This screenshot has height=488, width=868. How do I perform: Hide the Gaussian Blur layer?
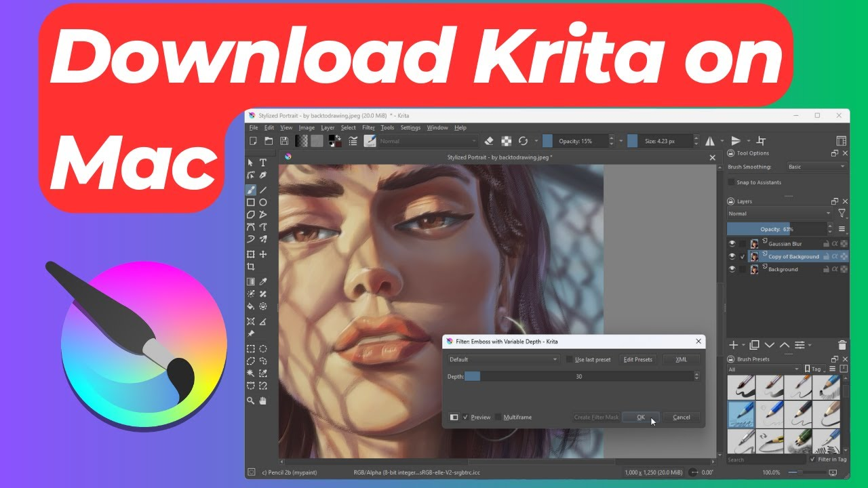[732, 243]
